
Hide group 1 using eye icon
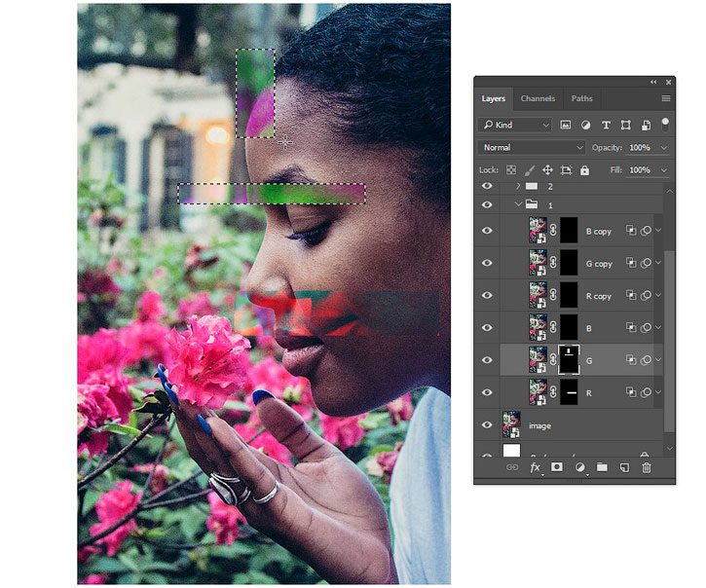(487, 204)
